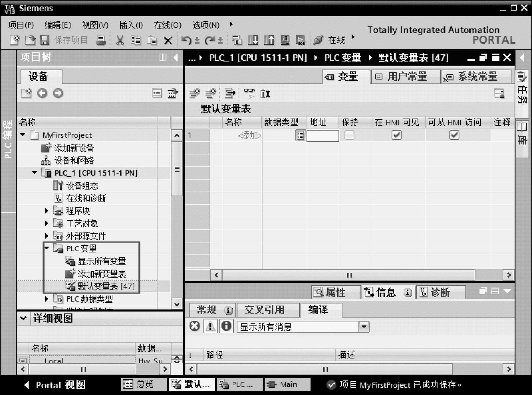Click the Save project floppy icon
The image size is (532, 395).
[45, 40]
